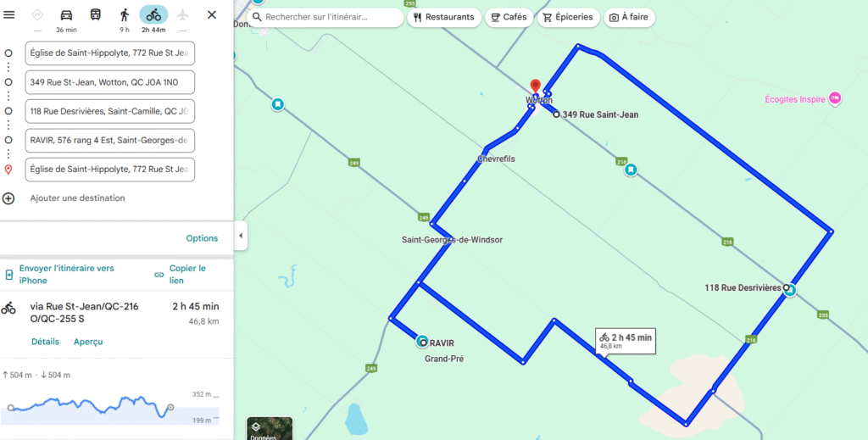The image size is (868, 440).
Task: Click 'Copier le lien' link
Action: click(x=186, y=274)
